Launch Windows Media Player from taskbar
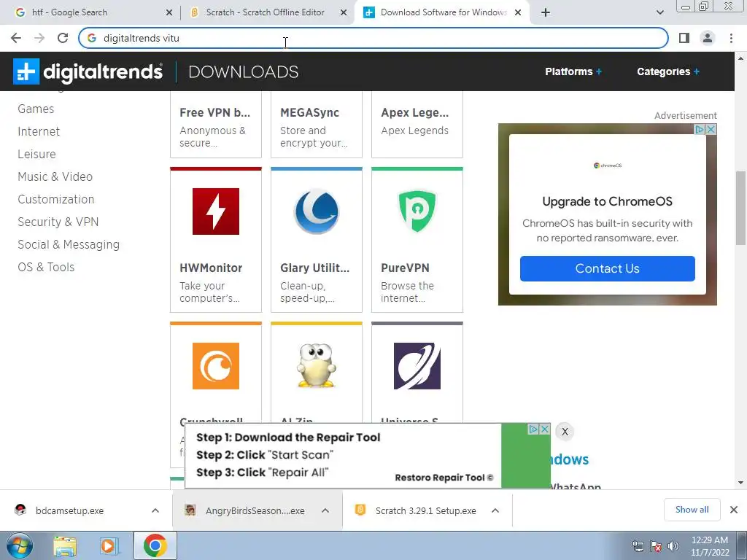Screen dimensions: 747x560 [x=109, y=546]
